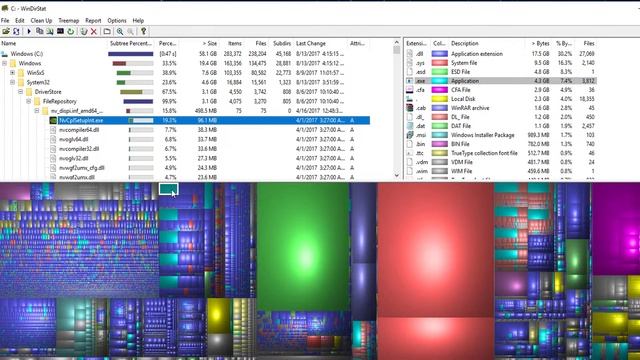This screenshot has height=360, width=640.
Task: Click the Refresh All toolbar icon
Action: [x=16, y=31]
